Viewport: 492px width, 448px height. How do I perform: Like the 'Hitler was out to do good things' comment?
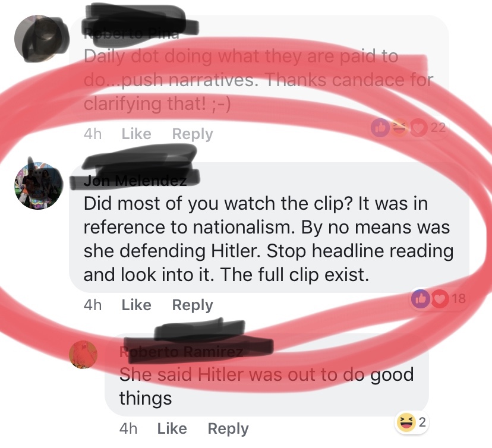[x=172, y=428]
